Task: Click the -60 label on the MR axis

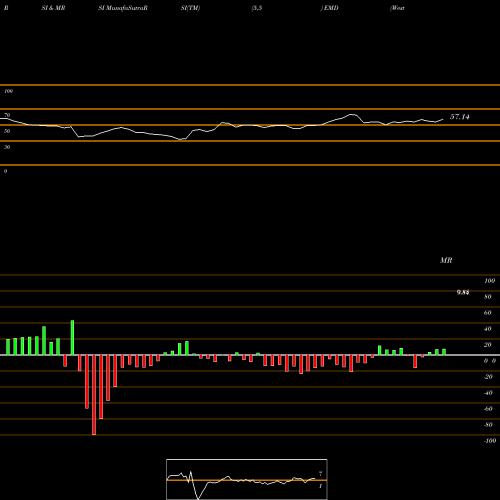Action: click(488, 409)
